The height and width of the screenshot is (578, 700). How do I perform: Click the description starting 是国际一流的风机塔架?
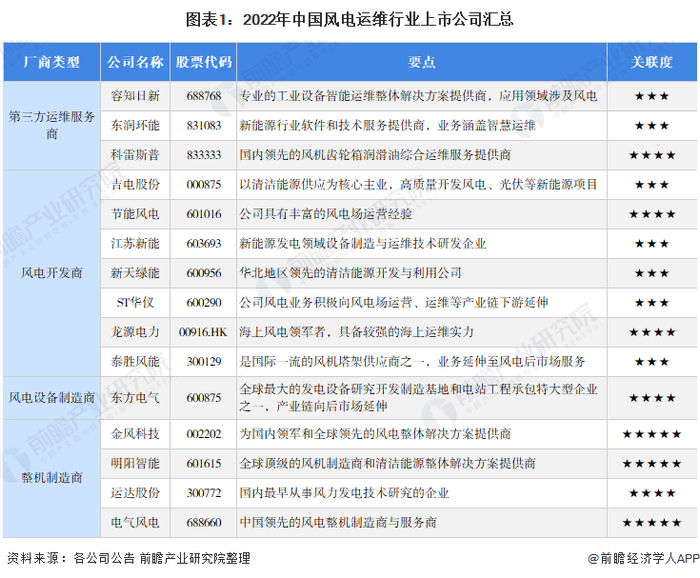[x=412, y=362]
